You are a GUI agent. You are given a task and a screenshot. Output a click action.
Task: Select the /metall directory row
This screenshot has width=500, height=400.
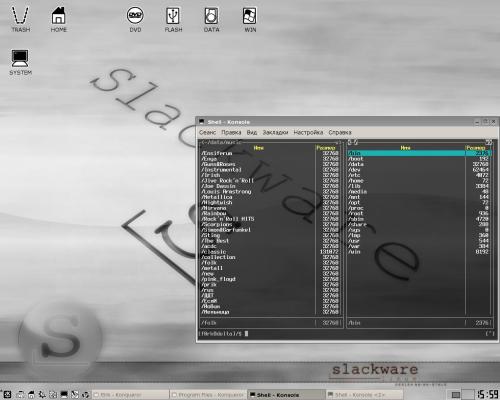(270, 268)
